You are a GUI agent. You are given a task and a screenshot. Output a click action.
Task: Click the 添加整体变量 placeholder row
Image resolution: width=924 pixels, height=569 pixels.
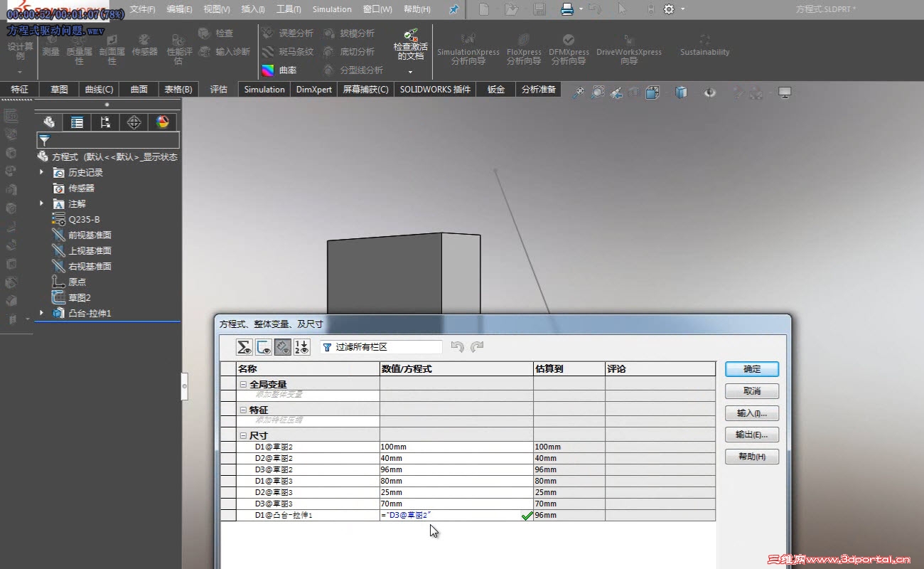(x=308, y=394)
